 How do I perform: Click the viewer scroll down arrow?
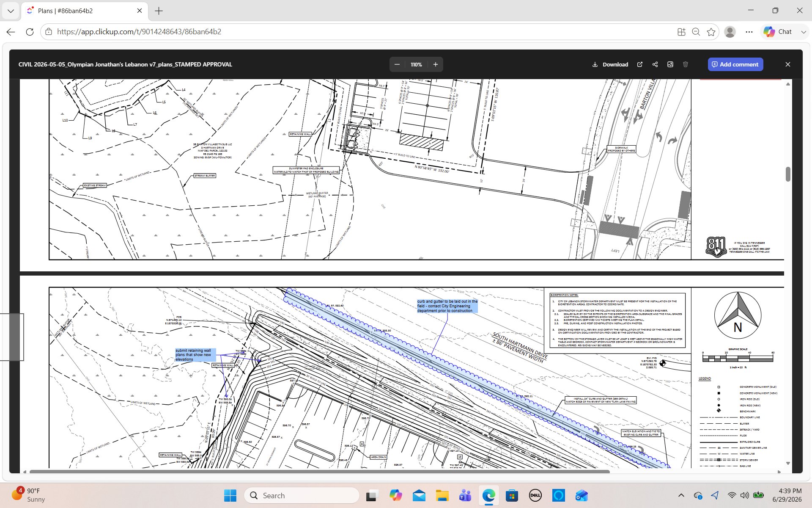click(788, 463)
